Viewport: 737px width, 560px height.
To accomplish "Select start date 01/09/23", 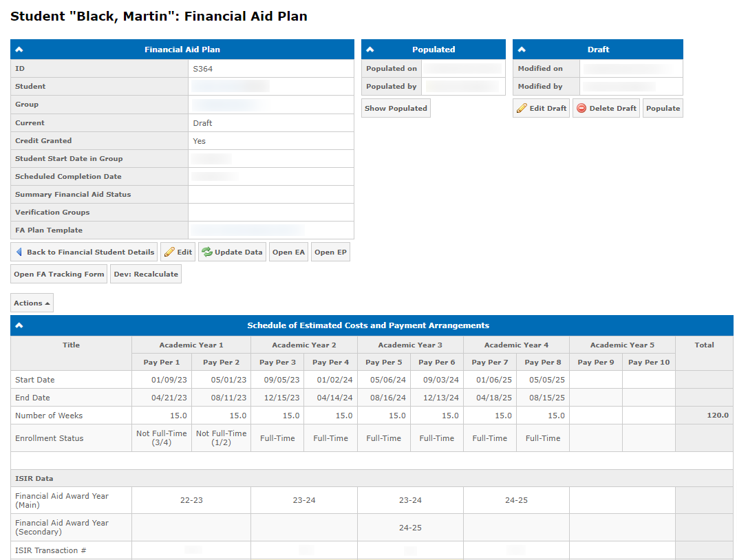I will 169,380.
